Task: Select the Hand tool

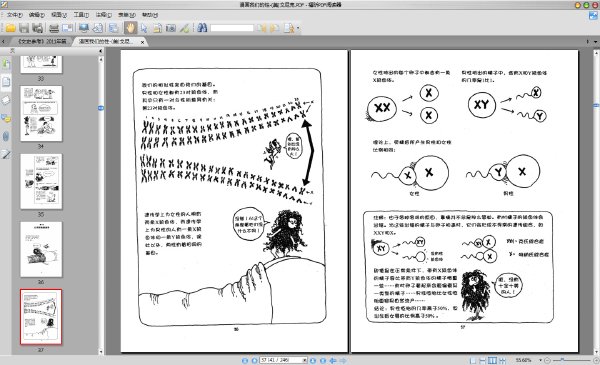Action: [130, 28]
